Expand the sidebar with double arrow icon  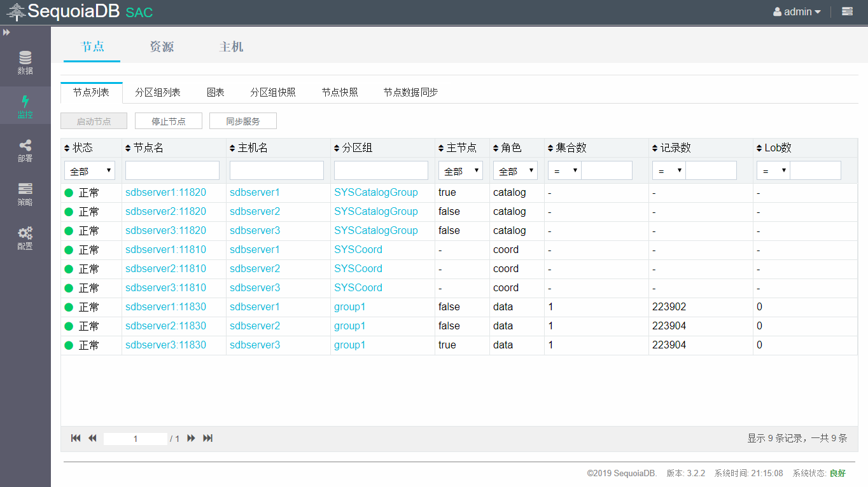(6, 32)
